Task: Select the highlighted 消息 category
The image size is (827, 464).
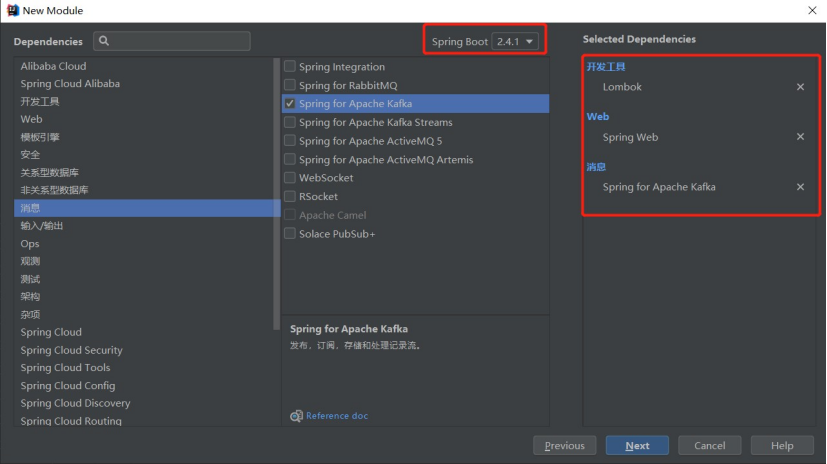Action: pyautogui.click(x=143, y=208)
